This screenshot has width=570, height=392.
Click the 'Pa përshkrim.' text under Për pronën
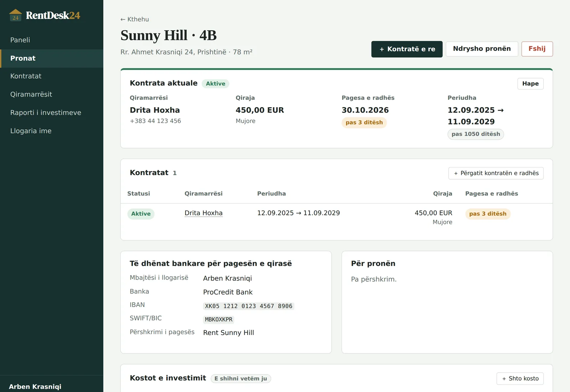[x=374, y=279]
